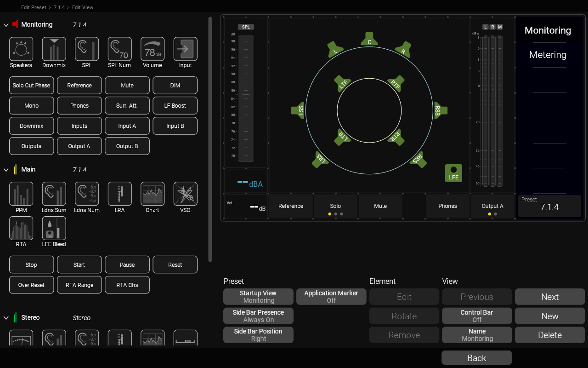The width and height of the screenshot is (588, 368).
Task: Select the PPM meter icon
Action: click(21, 194)
